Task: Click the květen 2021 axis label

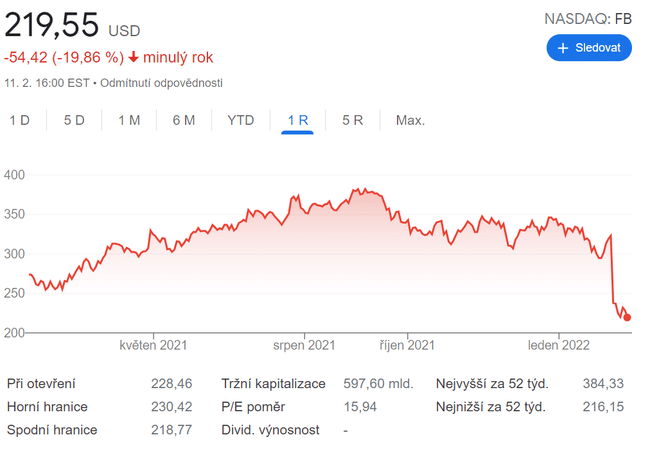Action: [x=154, y=346]
